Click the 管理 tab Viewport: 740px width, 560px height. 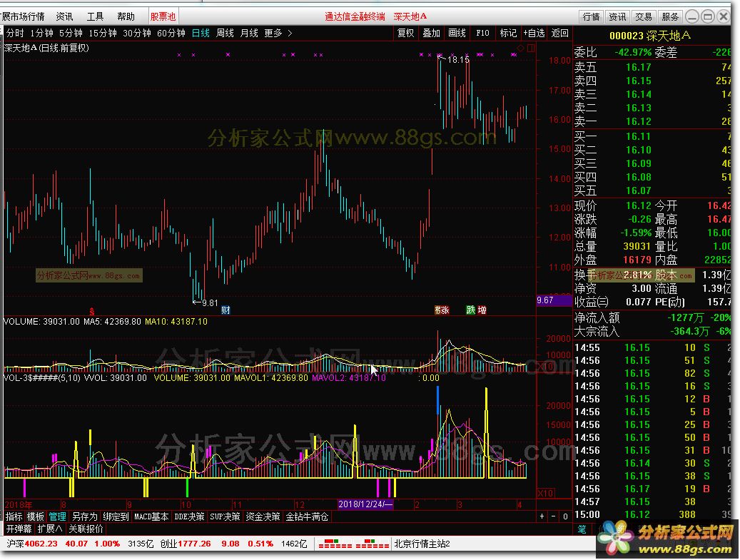[x=58, y=516]
